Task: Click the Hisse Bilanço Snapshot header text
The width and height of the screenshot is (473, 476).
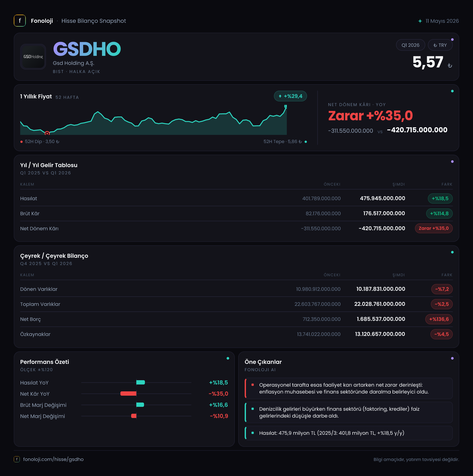Action: 94,21
